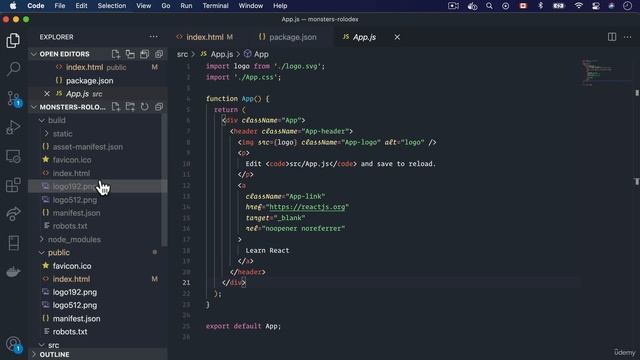Open macOS Spotlight search icon

[x=489, y=6]
